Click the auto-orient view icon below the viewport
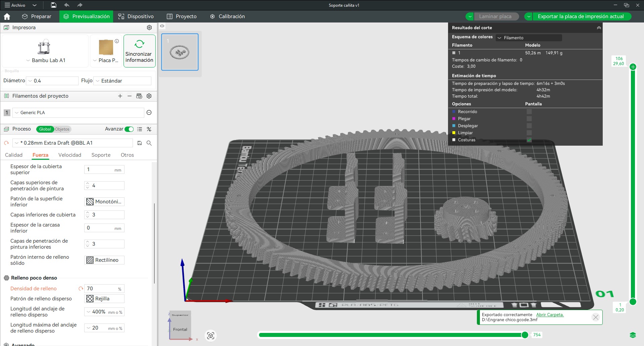The height and width of the screenshot is (346, 644). coord(211,336)
